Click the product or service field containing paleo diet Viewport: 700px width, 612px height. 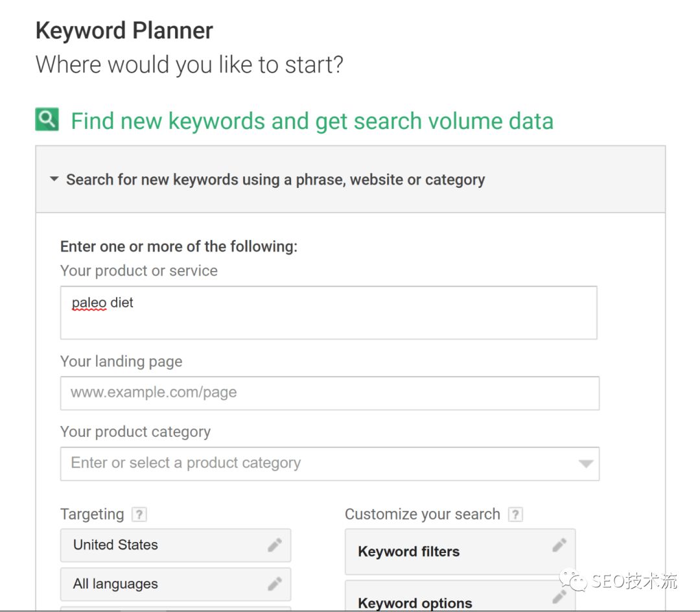(328, 312)
